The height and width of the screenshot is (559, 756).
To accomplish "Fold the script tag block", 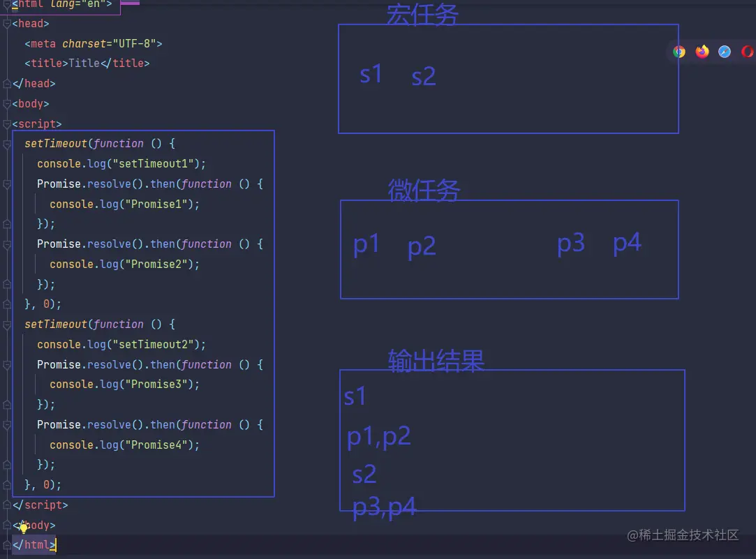I will pos(7,124).
